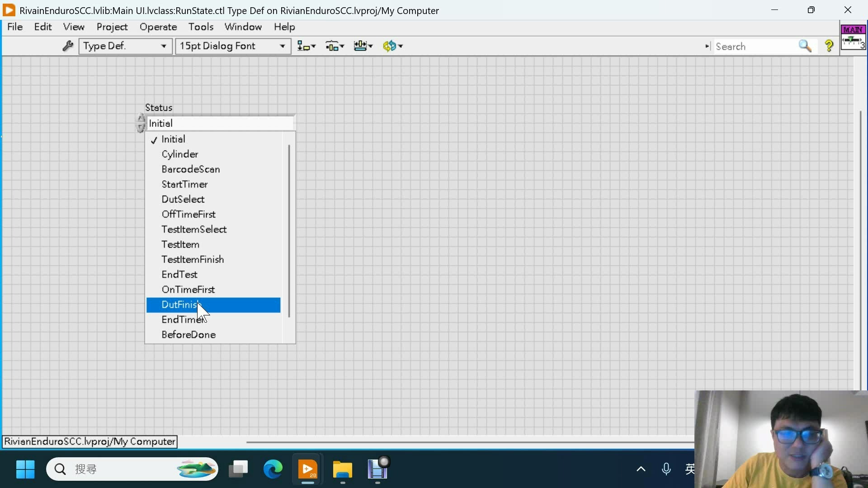Image resolution: width=868 pixels, height=488 pixels.
Task: Check BeforeDone in the dropdown list
Action: (189, 334)
